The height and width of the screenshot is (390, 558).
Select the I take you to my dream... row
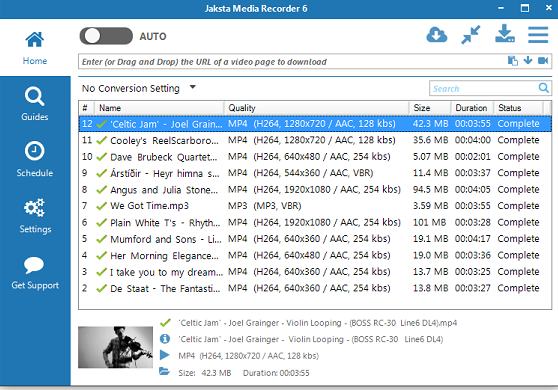click(x=315, y=272)
